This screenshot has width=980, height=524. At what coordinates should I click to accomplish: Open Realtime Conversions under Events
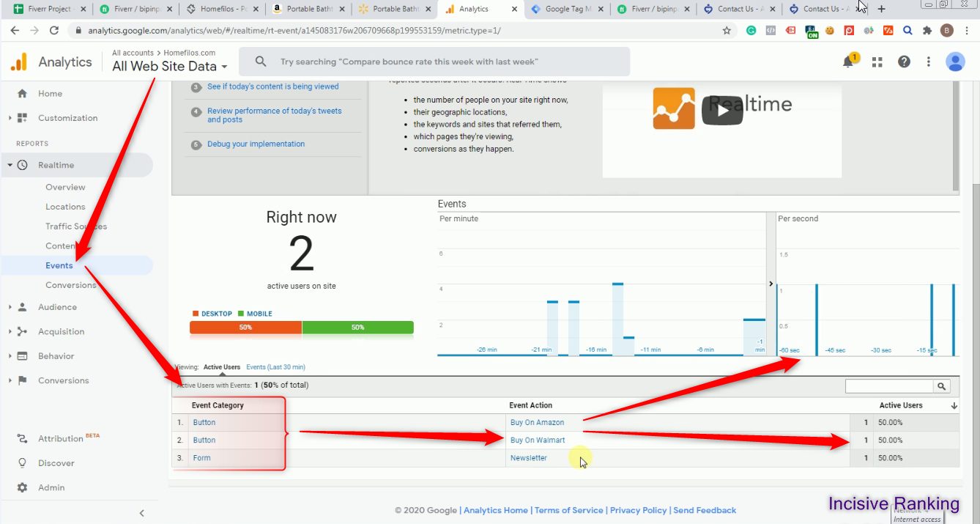[x=71, y=285]
